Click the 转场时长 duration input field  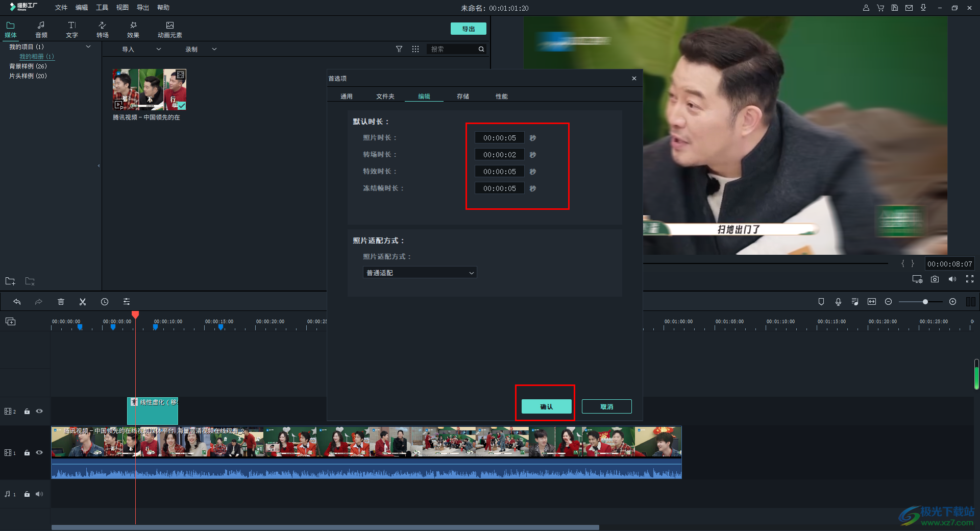click(500, 155)
